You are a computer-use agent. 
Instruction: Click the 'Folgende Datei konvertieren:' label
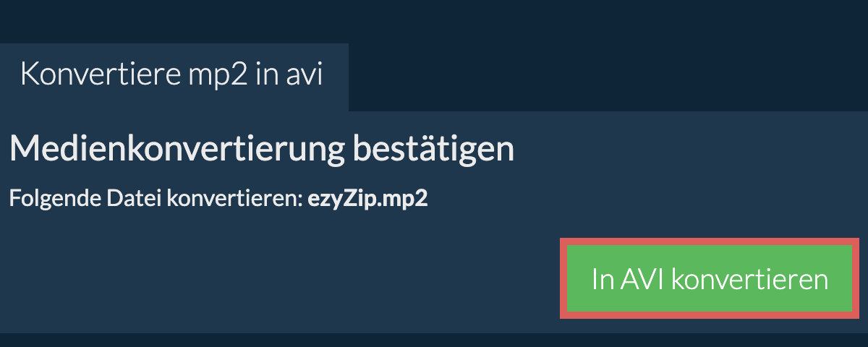[156, 199]
